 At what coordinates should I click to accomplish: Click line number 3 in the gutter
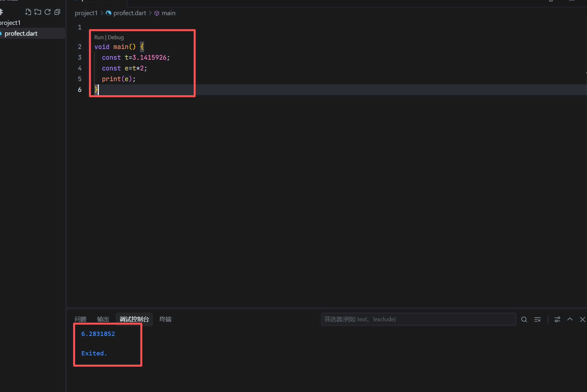(80, 57)
